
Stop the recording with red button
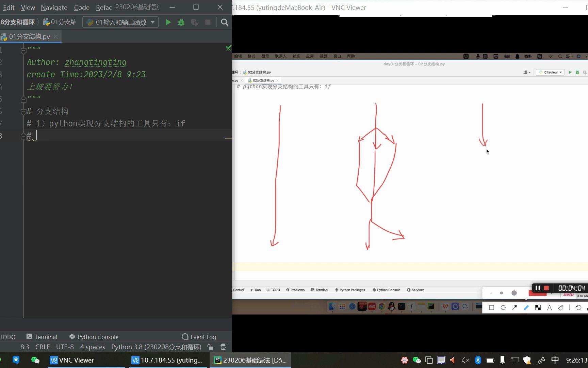coord(546,288)
